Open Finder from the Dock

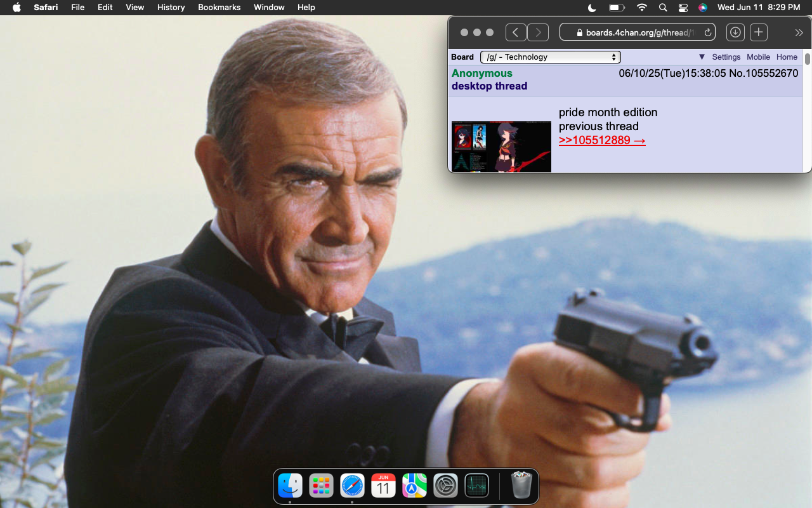click(x=290, y=486)
